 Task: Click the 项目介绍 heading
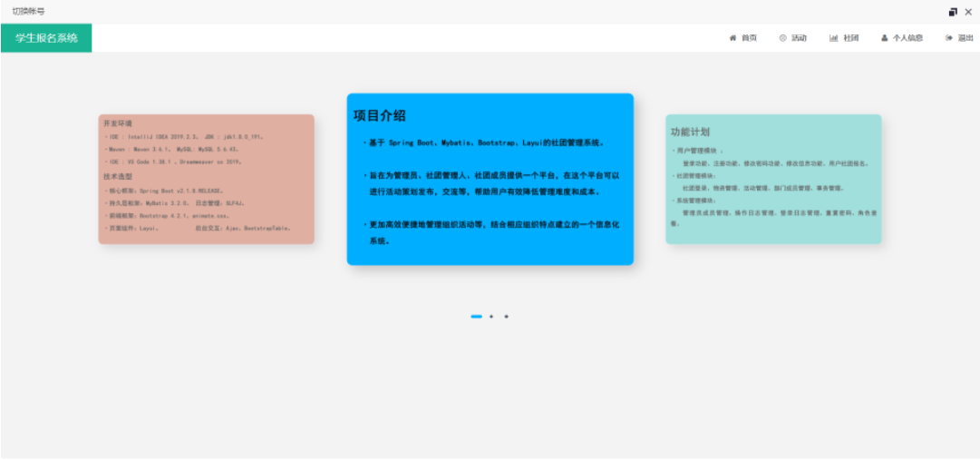click(x=380, y=116)
